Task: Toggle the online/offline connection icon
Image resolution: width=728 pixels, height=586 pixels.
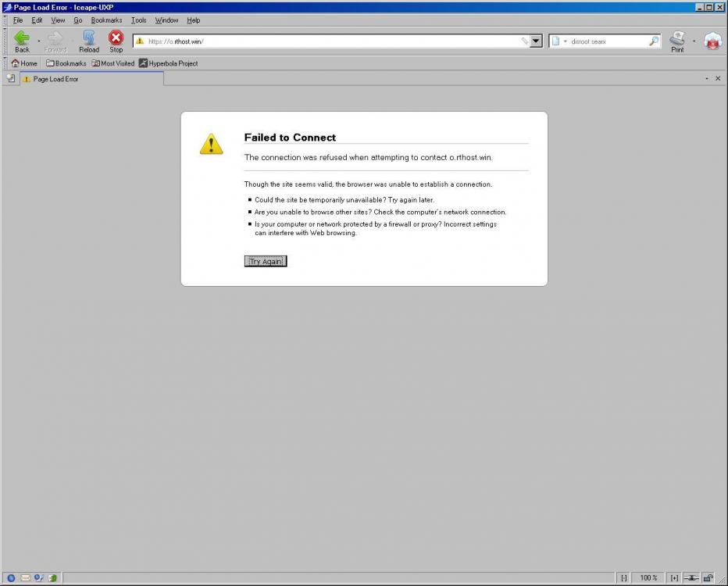Action: [691, 578]
